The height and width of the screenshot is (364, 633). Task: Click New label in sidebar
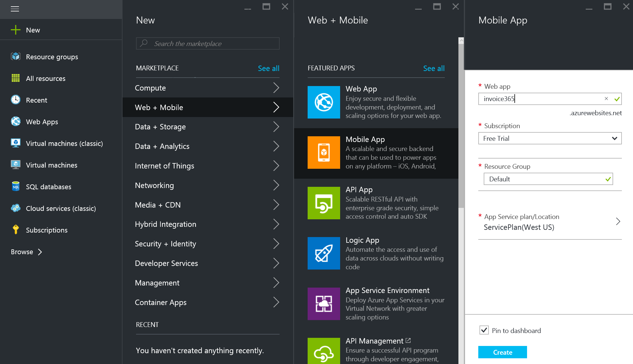(33, 30)
